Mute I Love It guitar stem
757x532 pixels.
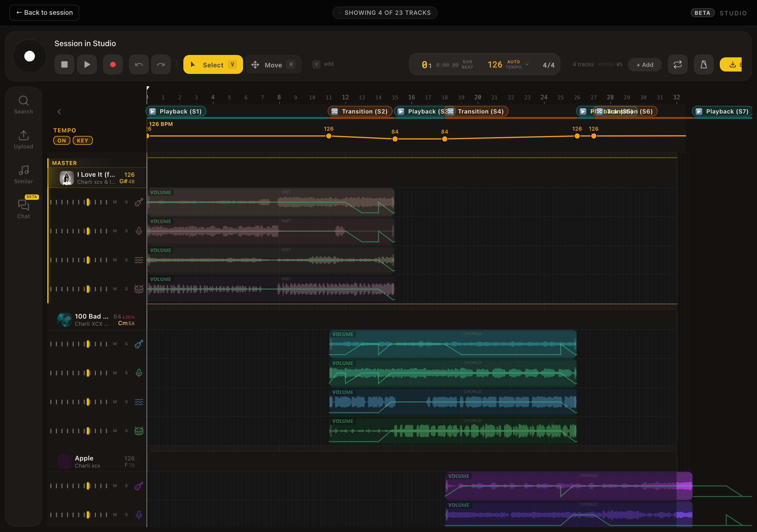click(115, 202)
